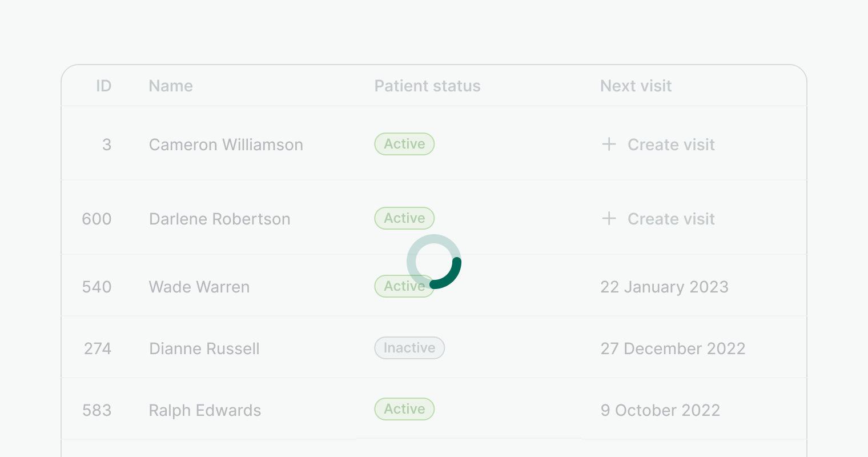Click plus icon in Cameron Williamson row
This screenshot has height=457, width=868.
pos(609,144)
